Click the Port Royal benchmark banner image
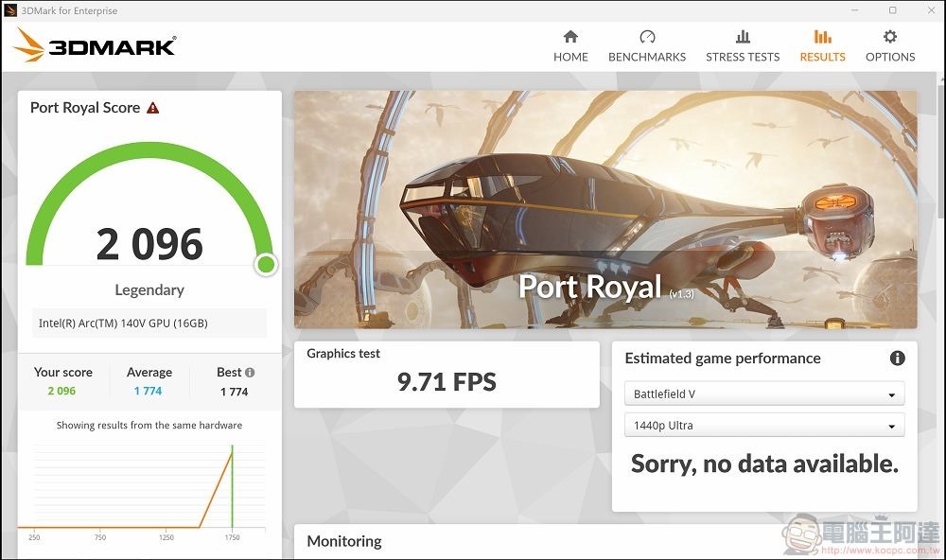 click(x=605, y=209)
